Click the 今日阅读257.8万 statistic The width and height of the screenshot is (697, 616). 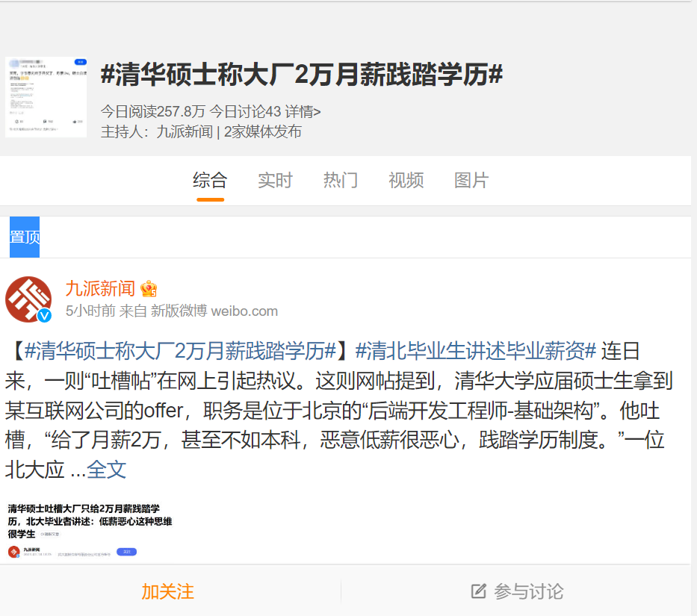(153, 111)
